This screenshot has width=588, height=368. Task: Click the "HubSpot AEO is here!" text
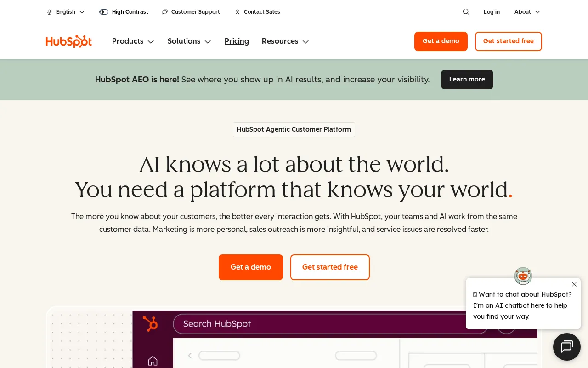[x=137, y=80]
